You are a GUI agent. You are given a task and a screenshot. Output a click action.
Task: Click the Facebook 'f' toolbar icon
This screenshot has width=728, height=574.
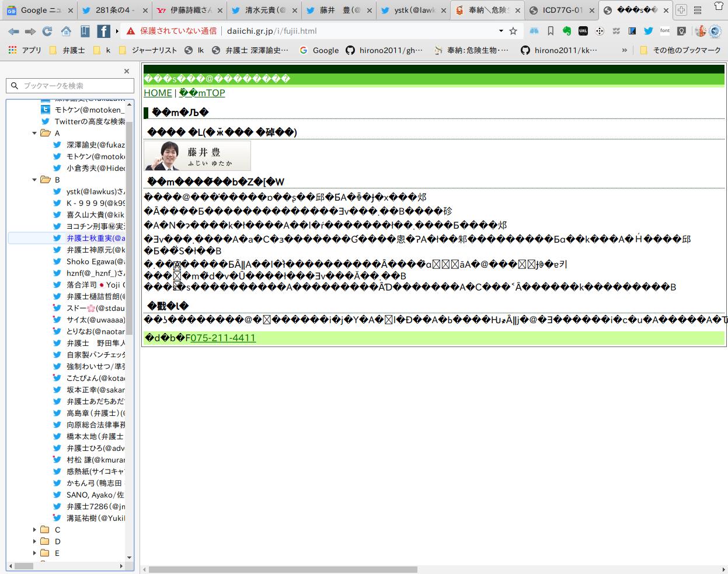click(103, 31)
